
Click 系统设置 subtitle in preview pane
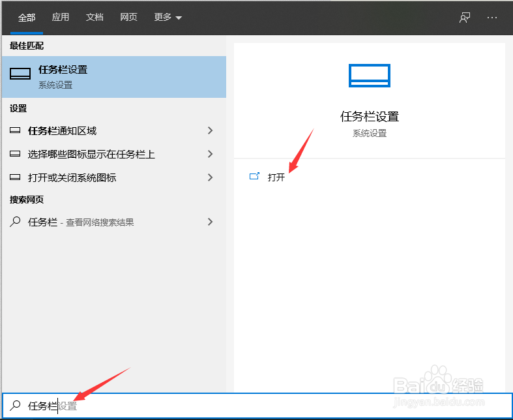(370, 133)
